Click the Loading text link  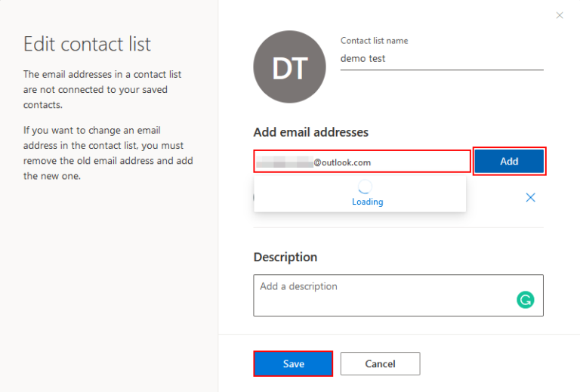[x=367, y=202]
